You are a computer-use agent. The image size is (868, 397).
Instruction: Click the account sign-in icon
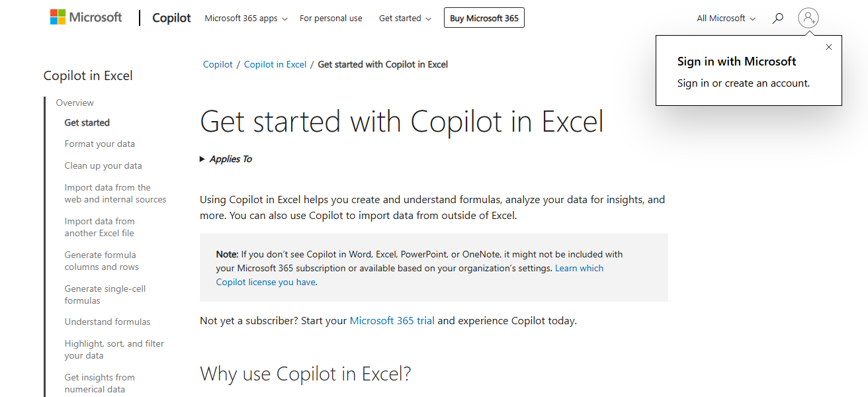(808, 18)
